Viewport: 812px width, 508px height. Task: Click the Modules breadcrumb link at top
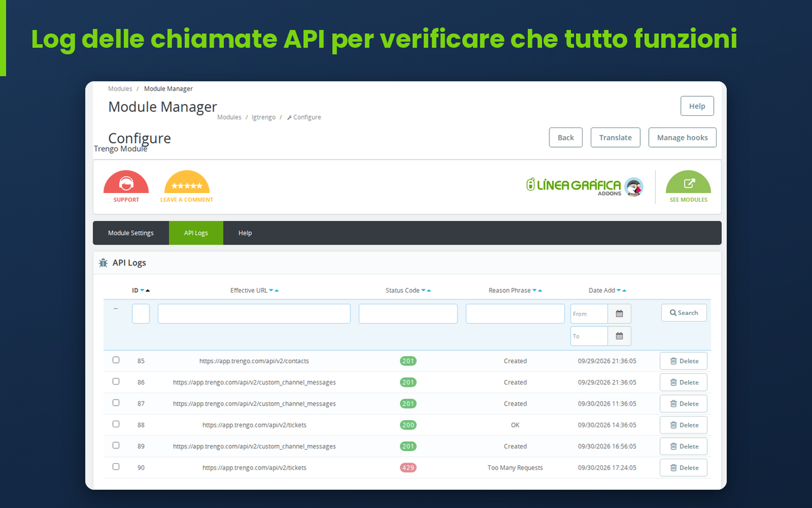click(x=120, y=89)
